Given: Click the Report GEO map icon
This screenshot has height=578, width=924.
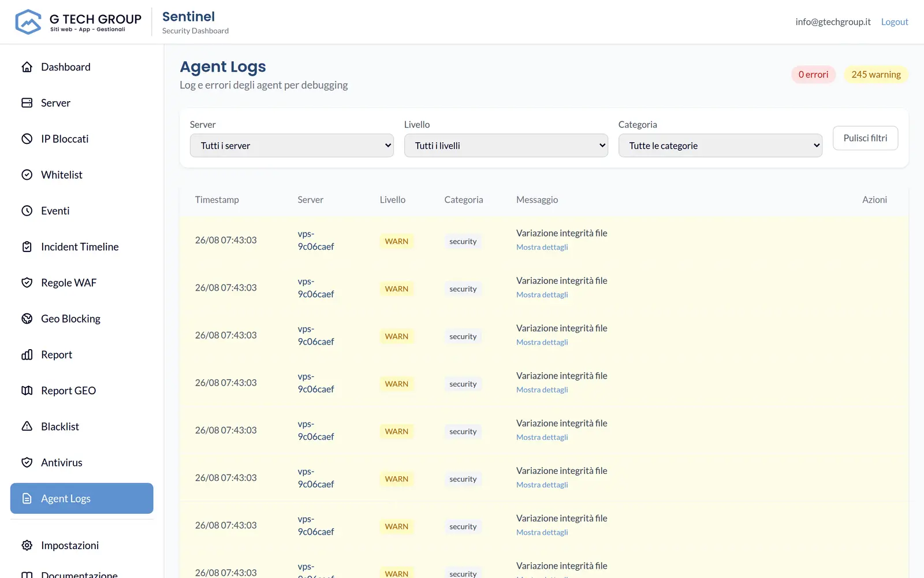Looking at the screenshot, I should click(x=27, y=391).
